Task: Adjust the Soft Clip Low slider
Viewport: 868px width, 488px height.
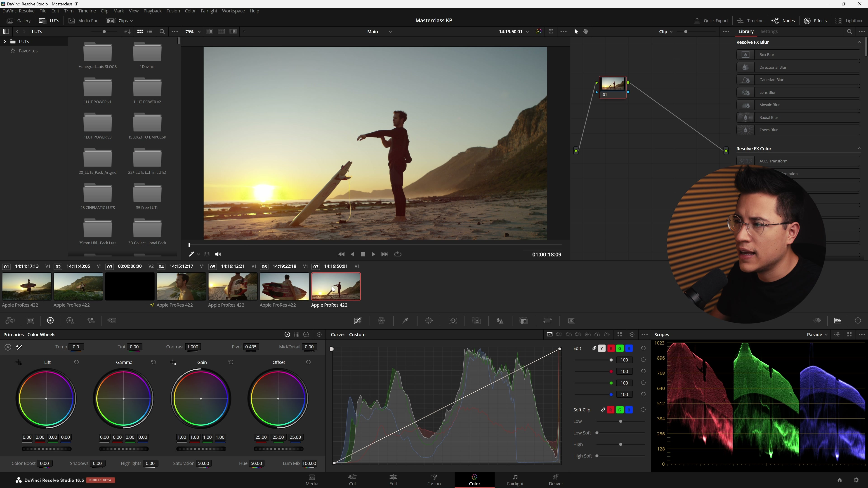Action: [620, 421]
